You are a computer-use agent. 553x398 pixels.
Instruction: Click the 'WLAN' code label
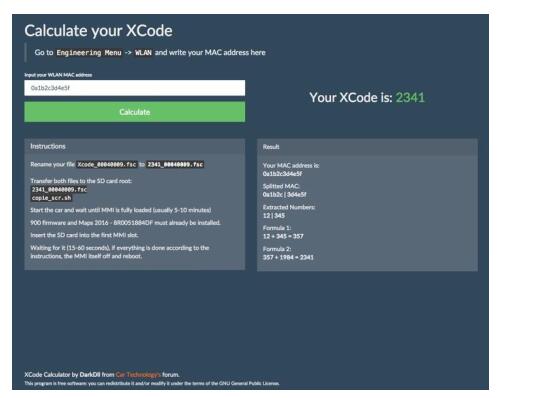(143, 53)
